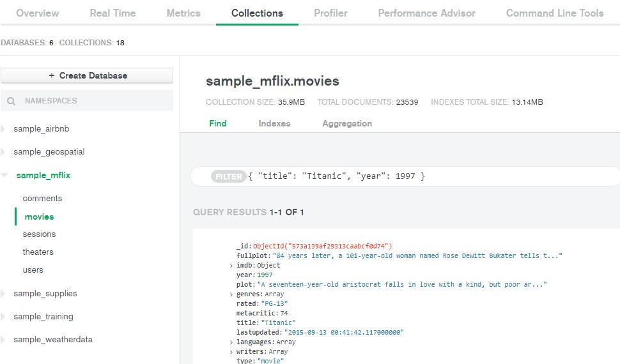Open the Real Time tab
The image size is (620, 364).
click(x=112, y=13)
